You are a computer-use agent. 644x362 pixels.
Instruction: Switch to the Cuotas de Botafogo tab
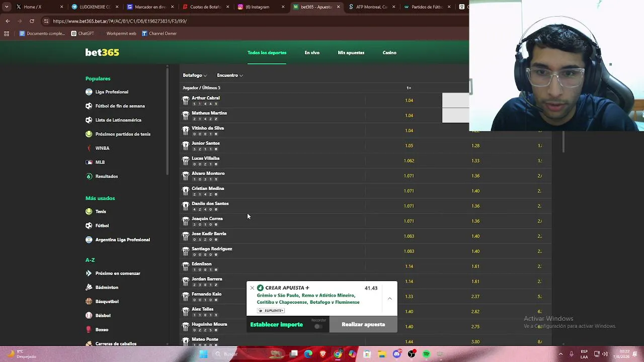coord(205,7)
